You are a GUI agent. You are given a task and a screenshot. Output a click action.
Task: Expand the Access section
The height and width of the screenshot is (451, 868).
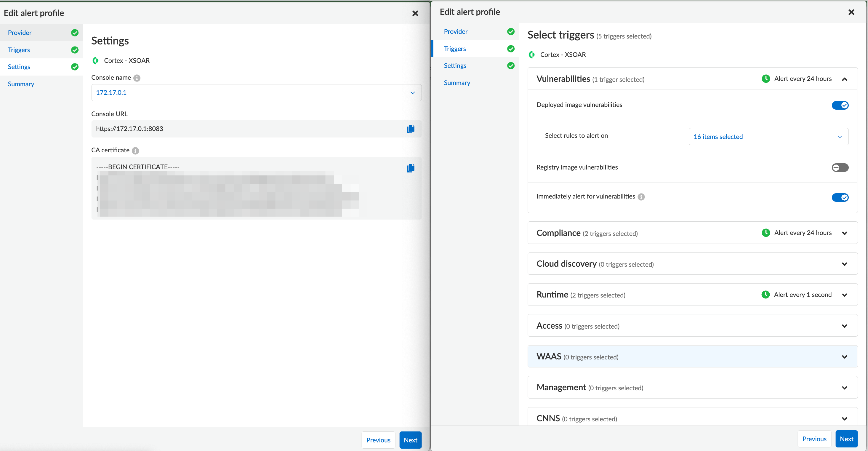coord(844,326)
